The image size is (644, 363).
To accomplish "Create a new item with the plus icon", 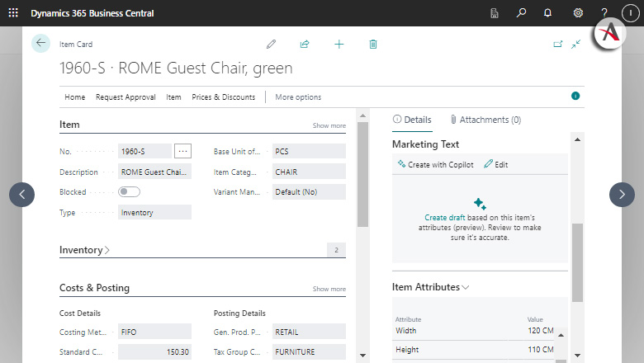I will [339, 44].
